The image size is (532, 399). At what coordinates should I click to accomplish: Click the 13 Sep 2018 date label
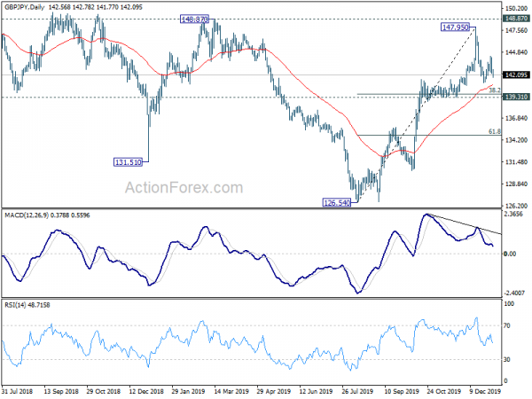pos(61,391)
